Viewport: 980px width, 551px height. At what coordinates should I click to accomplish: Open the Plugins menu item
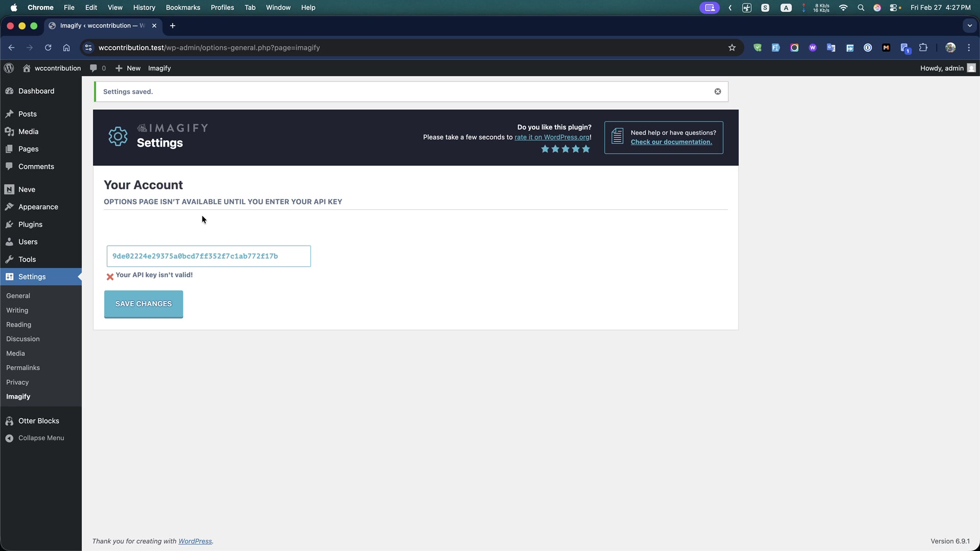point(30,224)
